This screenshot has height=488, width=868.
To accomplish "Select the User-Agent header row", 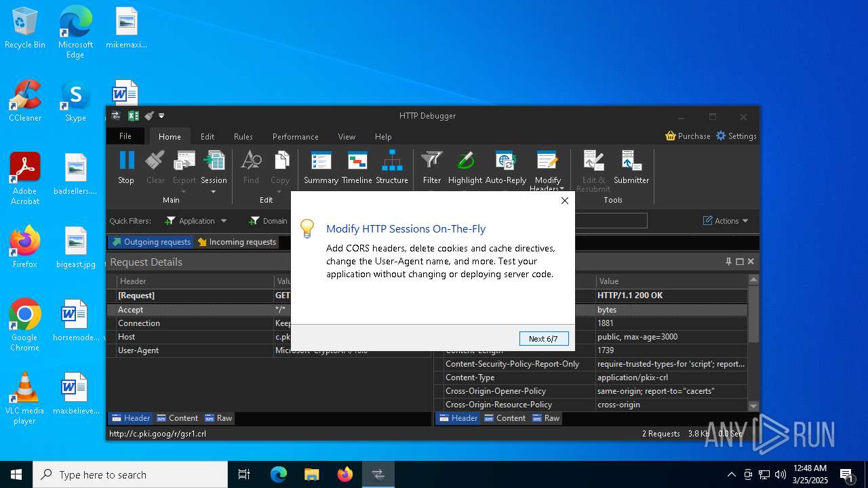I will coord(269,350).
